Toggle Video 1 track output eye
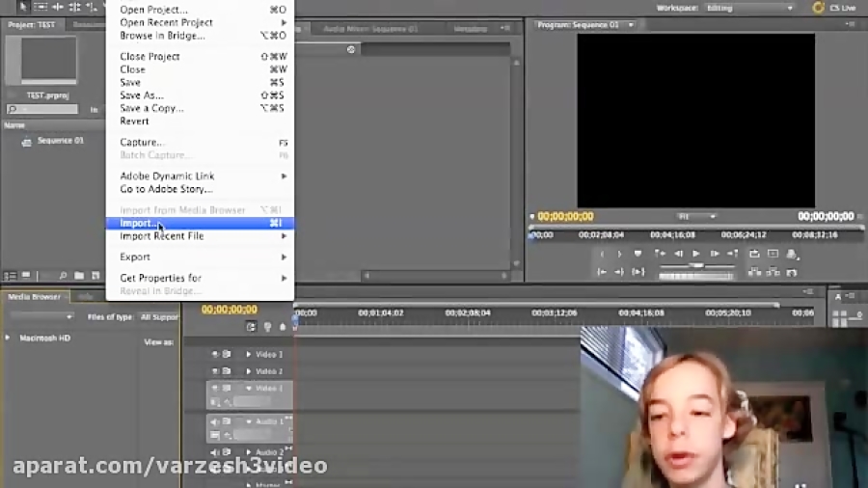This screenshot has width=868, height=488. [215, 389]
